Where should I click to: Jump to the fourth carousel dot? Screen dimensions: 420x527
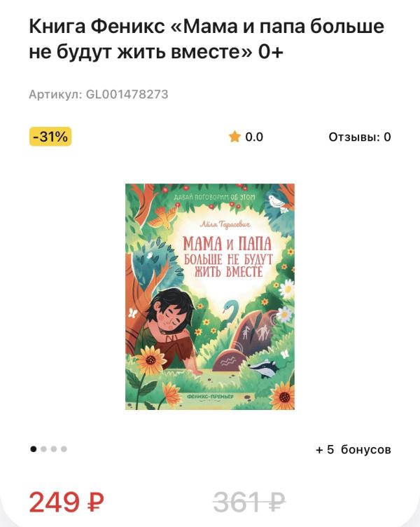pyautogui.click(x=64, y=449)
